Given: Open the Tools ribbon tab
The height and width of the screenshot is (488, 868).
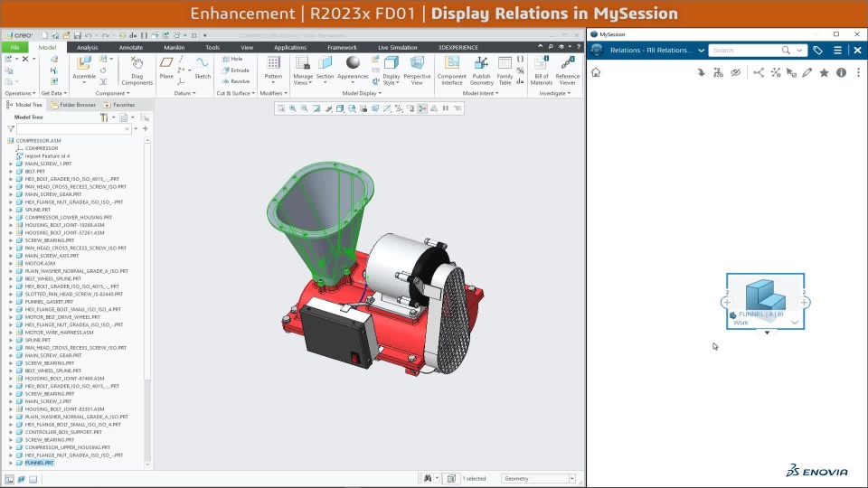Looking at the screenshot, I should (x=212, y=48).
